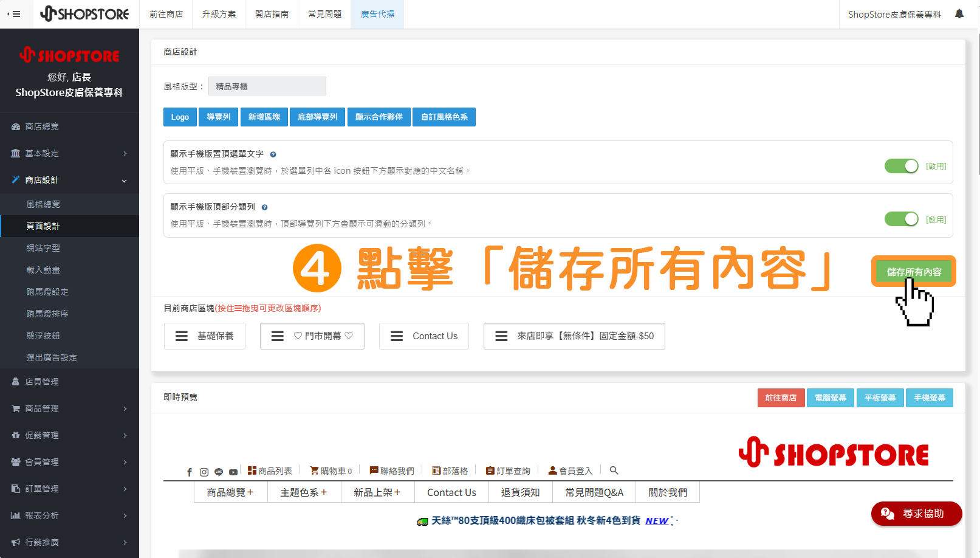Viewport: 980px width, 558px height.
Task: Open 廣告代操 in top menu
Action: 377,14
